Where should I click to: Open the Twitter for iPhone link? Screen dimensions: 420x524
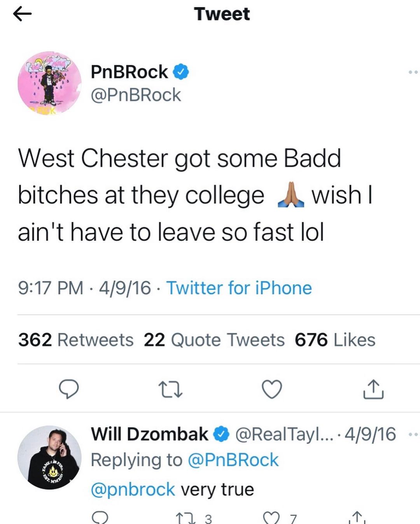[239, 288]
